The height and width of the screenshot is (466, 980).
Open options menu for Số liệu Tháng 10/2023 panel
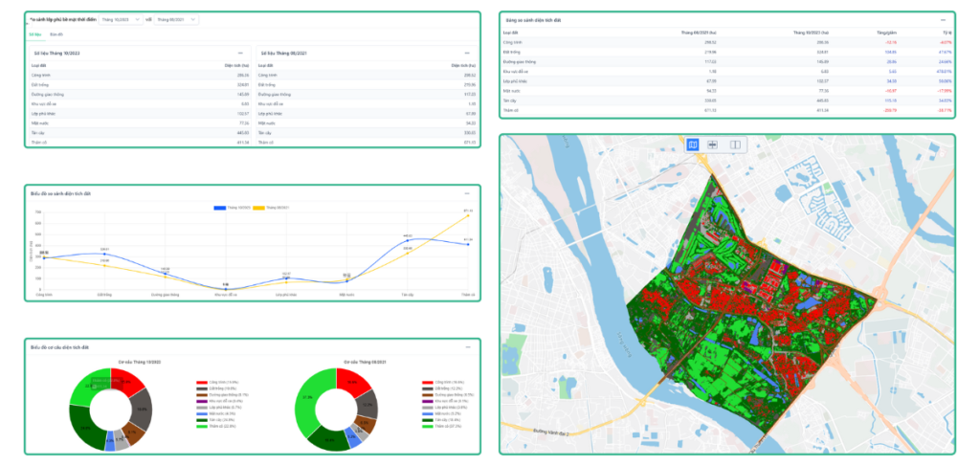click(240, 53)
